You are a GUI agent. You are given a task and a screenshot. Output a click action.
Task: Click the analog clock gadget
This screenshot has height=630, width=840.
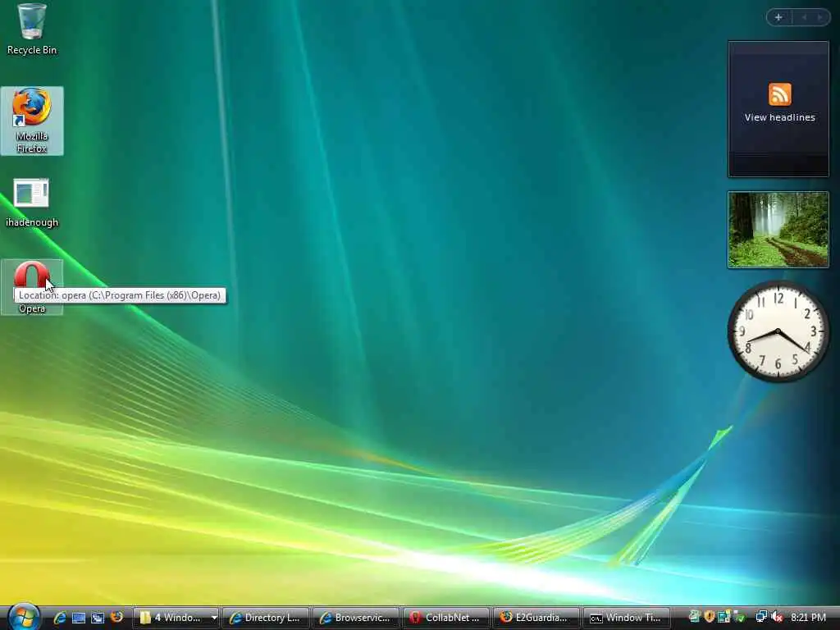click(x=778, y=331)
